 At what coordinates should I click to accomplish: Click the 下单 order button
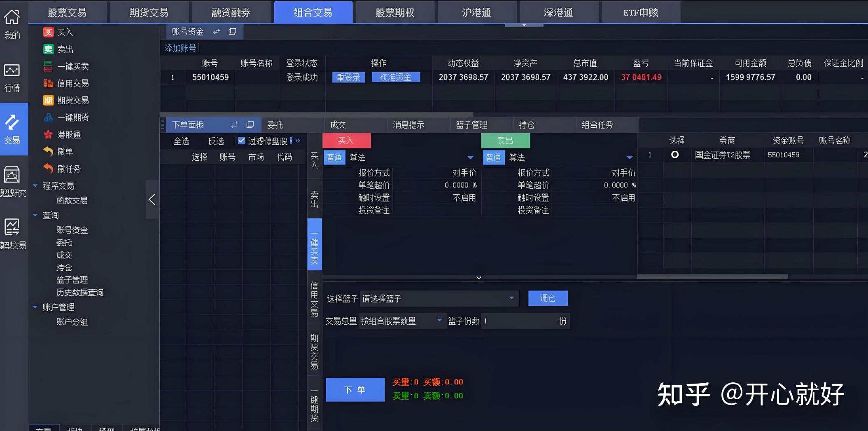click(355, 389)
